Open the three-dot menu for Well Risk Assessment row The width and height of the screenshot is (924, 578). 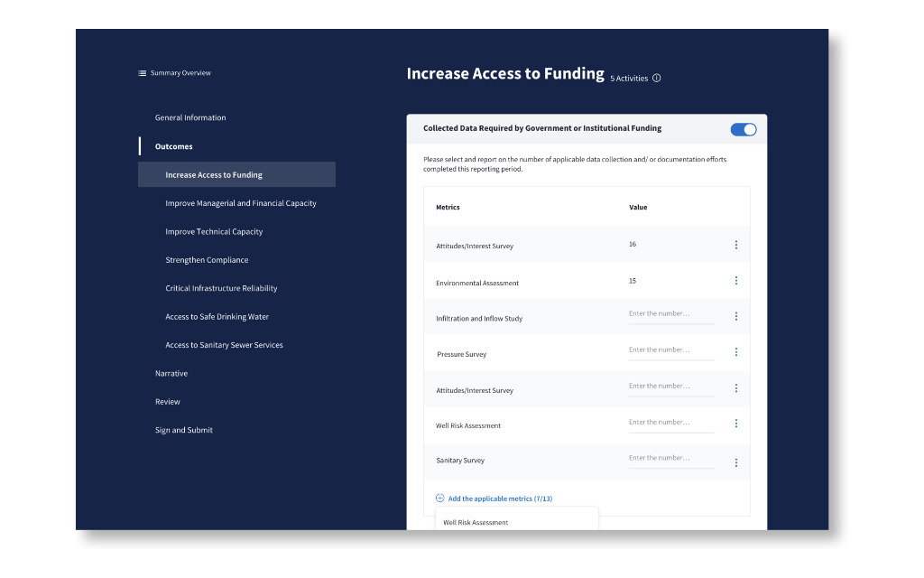click(736, 424)
